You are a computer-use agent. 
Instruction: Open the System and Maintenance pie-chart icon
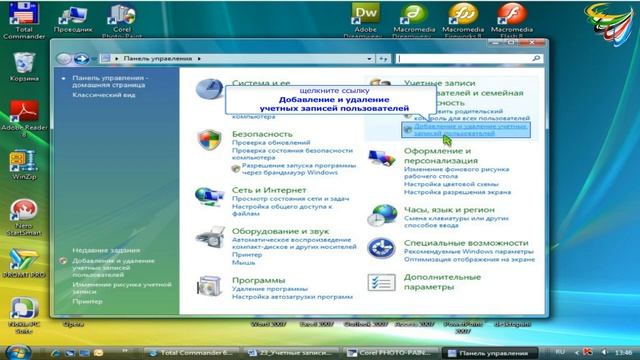(209, 89)
